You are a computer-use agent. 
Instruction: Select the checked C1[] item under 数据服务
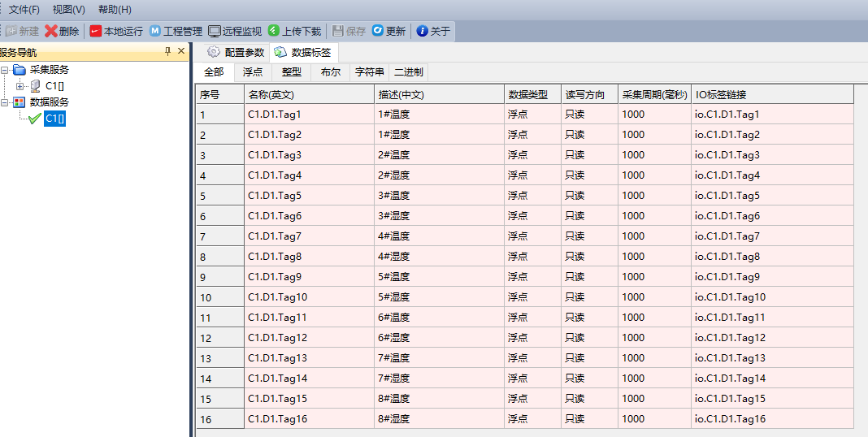click(54, 119)
